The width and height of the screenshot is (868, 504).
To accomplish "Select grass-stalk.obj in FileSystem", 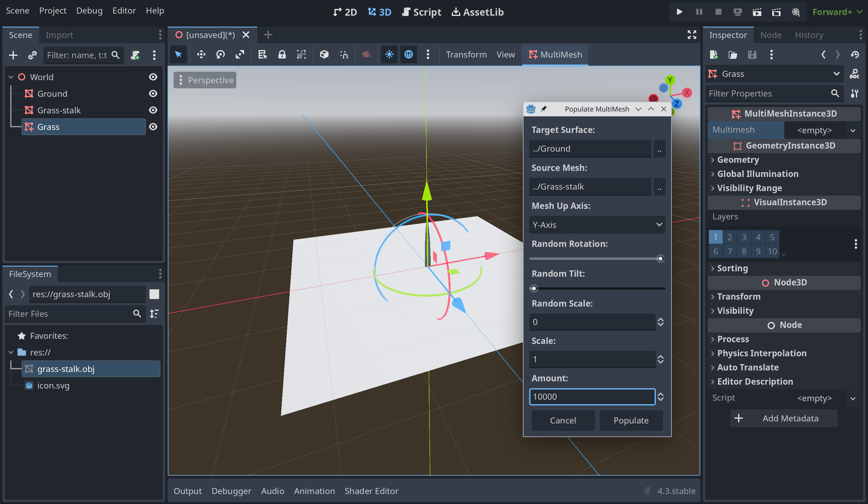I will coord(91,369).
